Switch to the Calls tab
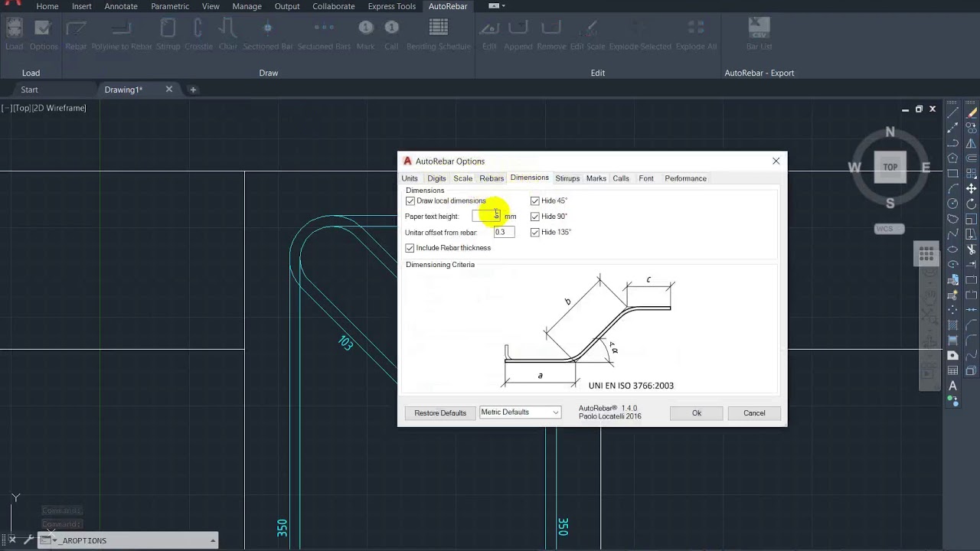 (621, 178)
